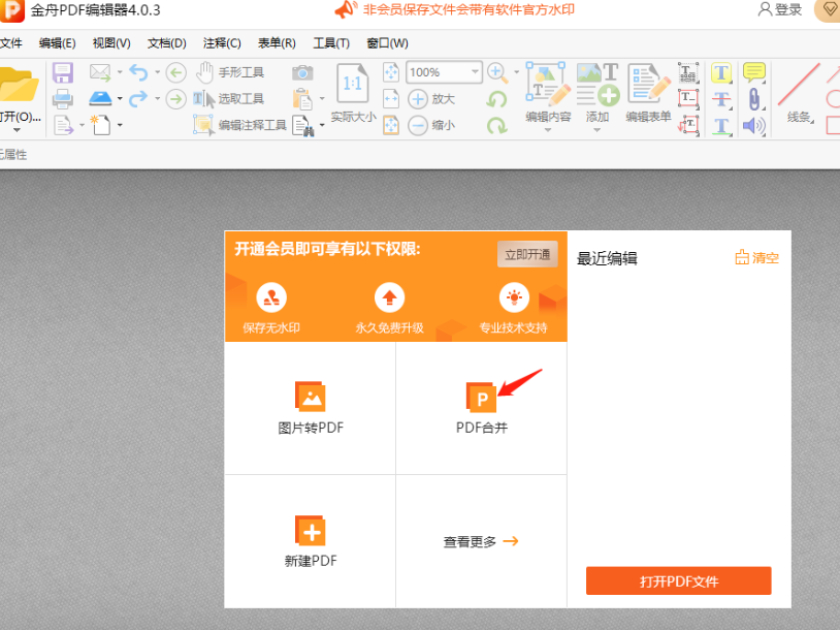Screen dimensions: 840x630
Task: Go to next view green right arrow
Action: 176,99
